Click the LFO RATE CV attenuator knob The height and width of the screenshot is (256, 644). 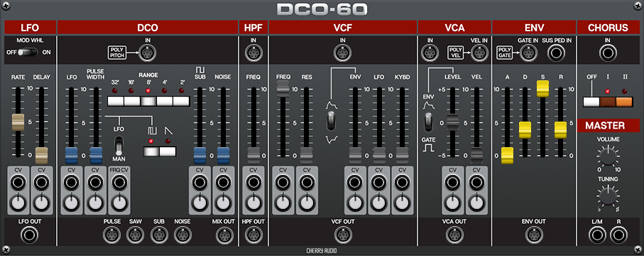click(x=18, y=203)
